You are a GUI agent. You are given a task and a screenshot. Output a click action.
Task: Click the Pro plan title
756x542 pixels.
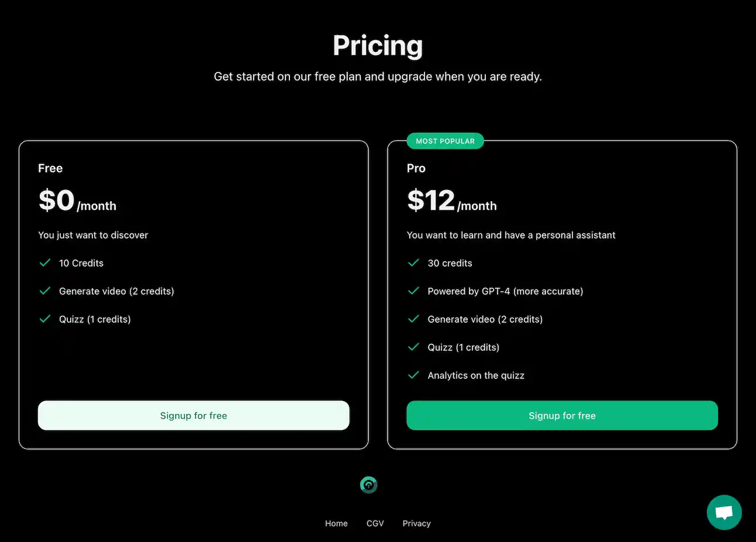[416, 168]
